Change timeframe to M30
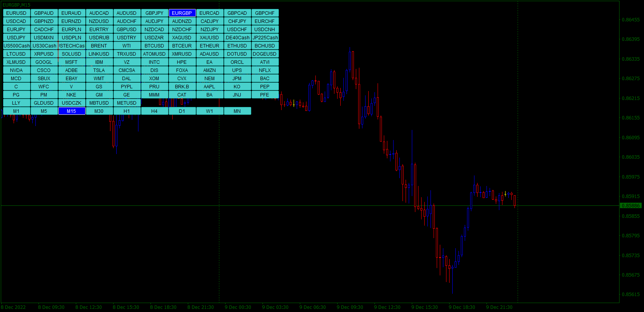The width and height of the screenshot is (644, 312). 99,111
